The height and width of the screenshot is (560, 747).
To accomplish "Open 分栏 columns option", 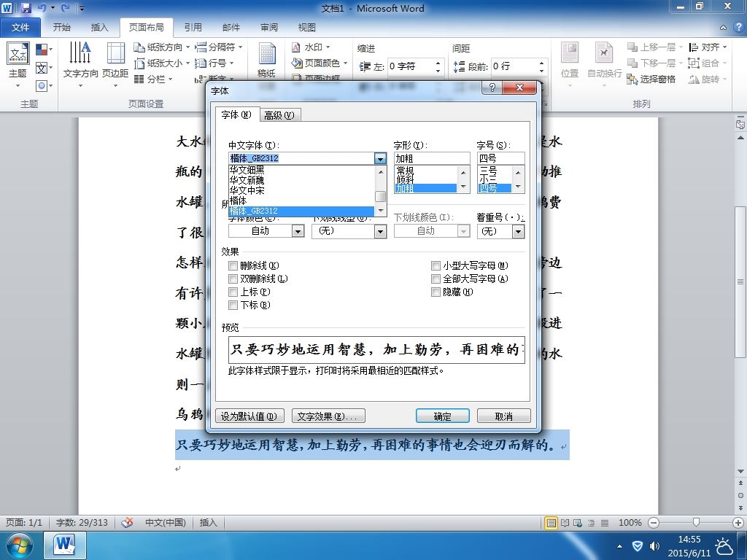I will coord(153,79).
